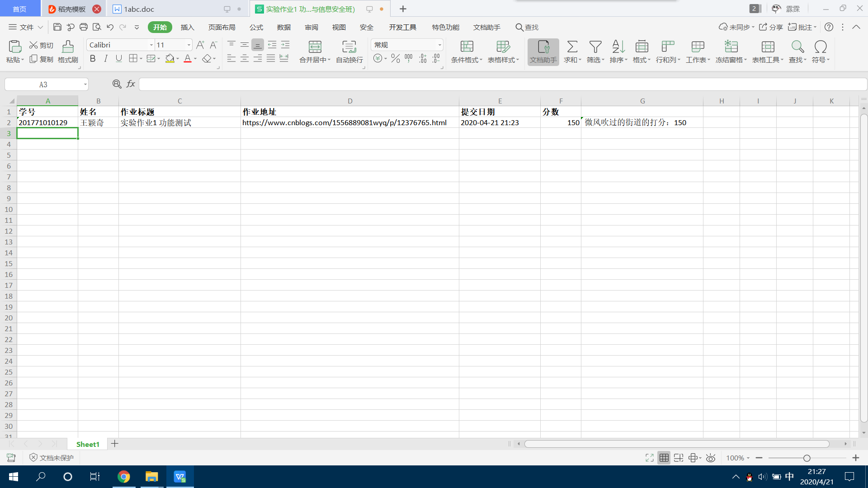Viewport: 868px width, 488px height.
Task: Toggle the eye protection mode icon
Action: (x=711, y=458)
